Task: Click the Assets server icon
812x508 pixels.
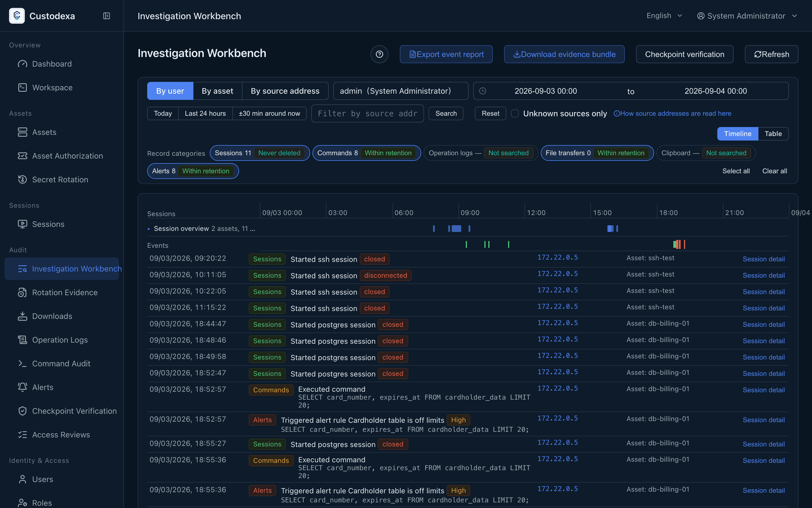Action: (x=22, y=132)
